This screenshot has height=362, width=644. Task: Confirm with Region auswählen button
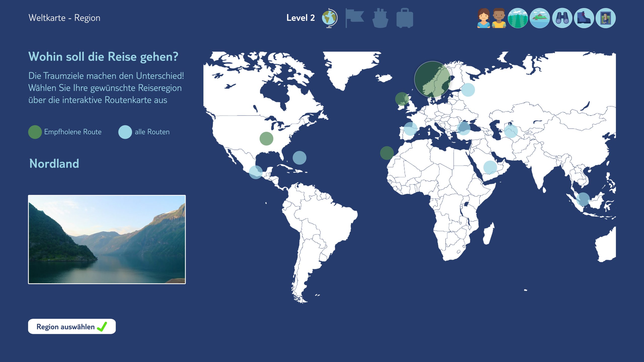[72, 326]
